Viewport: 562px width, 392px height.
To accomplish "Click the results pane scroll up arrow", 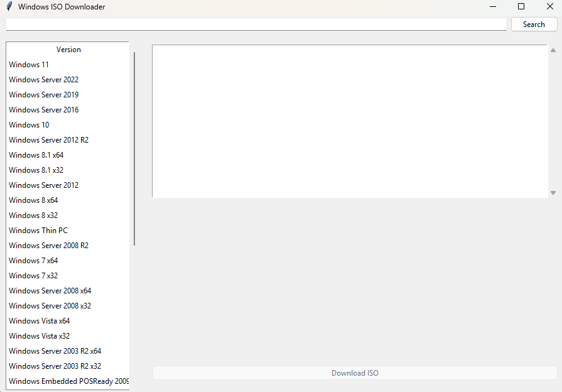I will 553,50.
